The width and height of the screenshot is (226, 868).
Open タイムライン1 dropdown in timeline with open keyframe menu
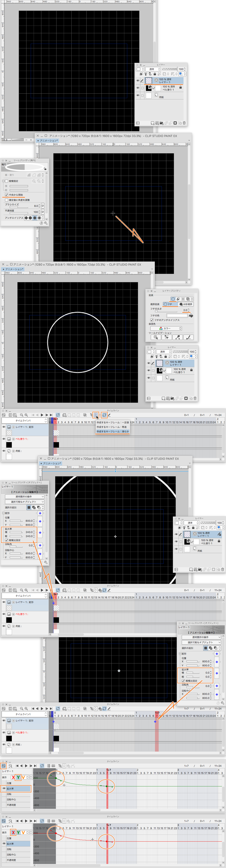pos(25,420)
